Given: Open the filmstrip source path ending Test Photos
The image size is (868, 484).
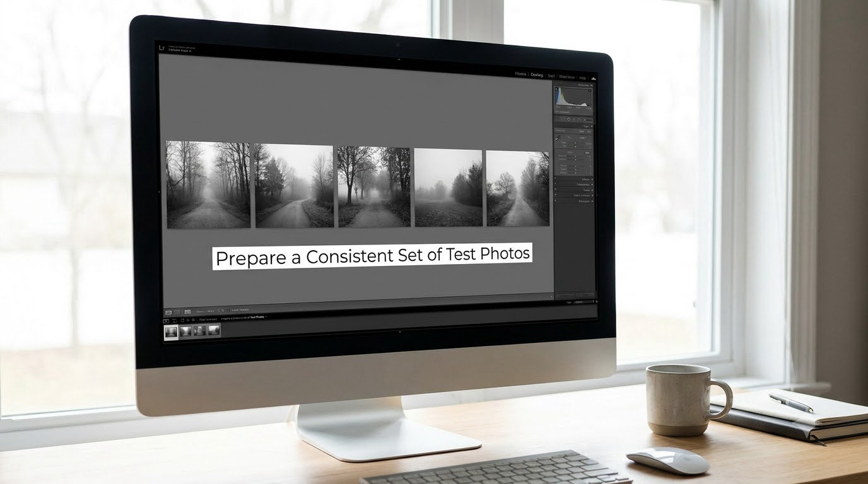Looking at the screenshot, I should (x=243, y=317).
